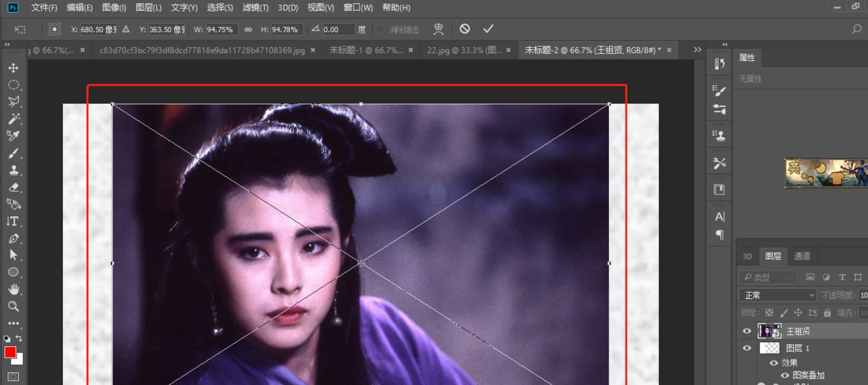Viewport: 868px width, 385px height.
Task: Hide the 图层 1 layer
Action: 747,348
